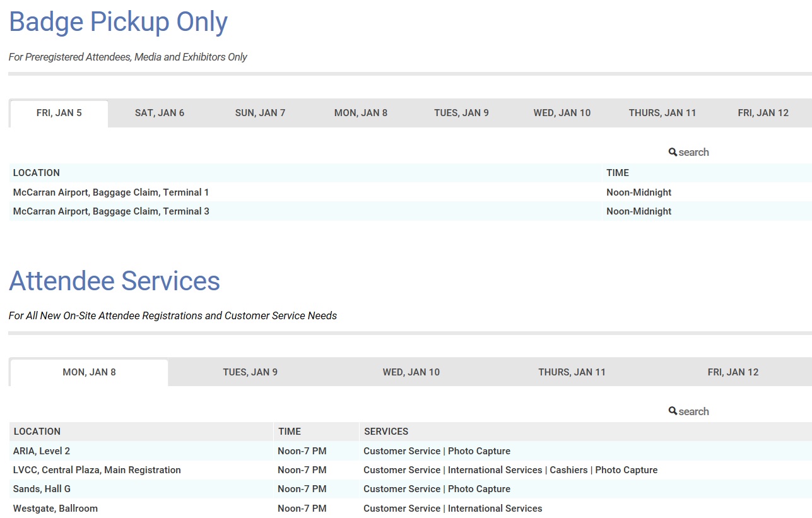
Task: Open TUES, JAN 9 under Attendee Services
Action: pos(250,372)
